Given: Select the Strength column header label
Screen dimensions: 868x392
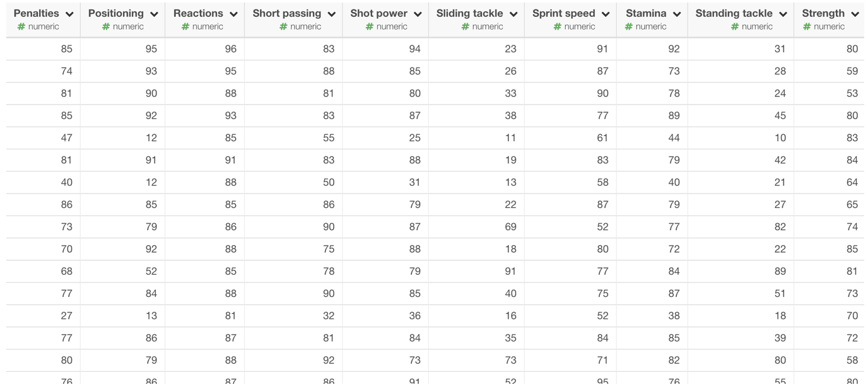Looking at the screenshot, I should (823, 13).
